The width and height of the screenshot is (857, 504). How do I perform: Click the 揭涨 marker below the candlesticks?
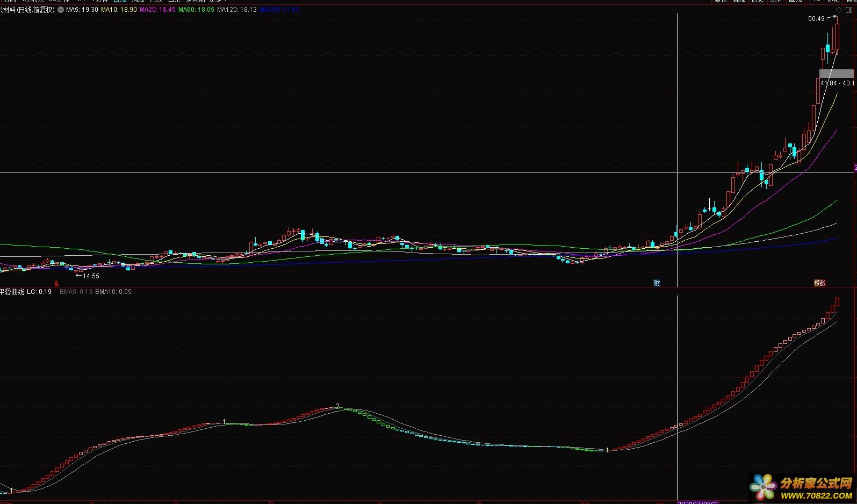pyautogui.click(x=819, y=283)
